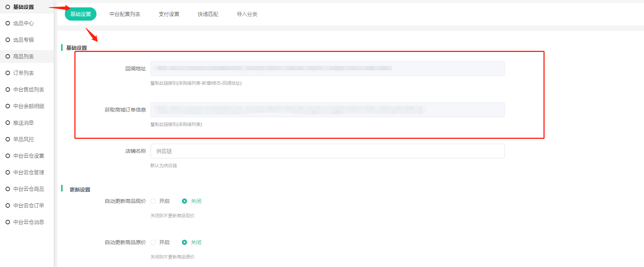Select 关闭 for 自动更新商品现价

tap(184, 201)
